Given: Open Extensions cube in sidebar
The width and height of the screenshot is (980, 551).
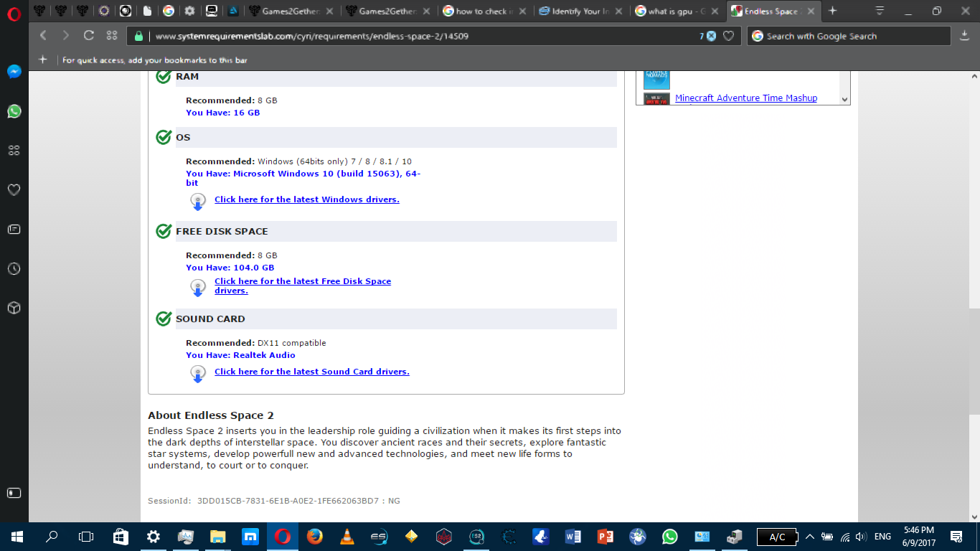Looking at the screenshot, I should [14, 308].
